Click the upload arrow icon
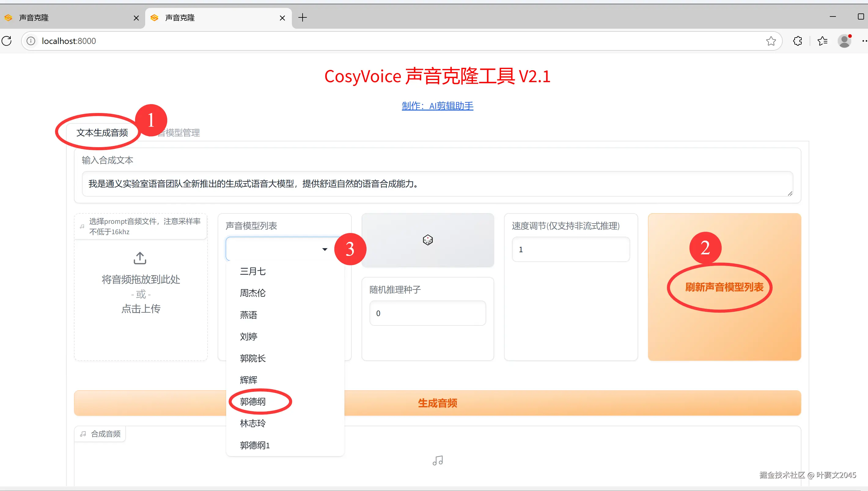868x491 pixels. pos(140,258)
